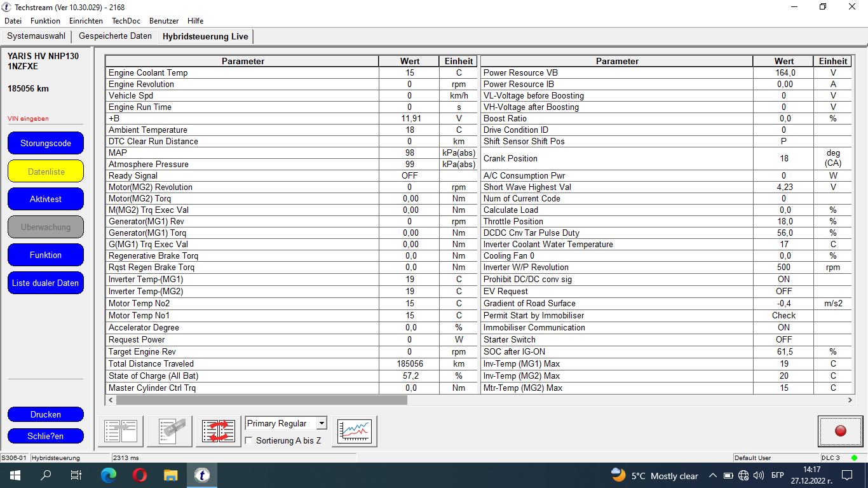Open the Funktion menu in menu bar

pos(45,21)
